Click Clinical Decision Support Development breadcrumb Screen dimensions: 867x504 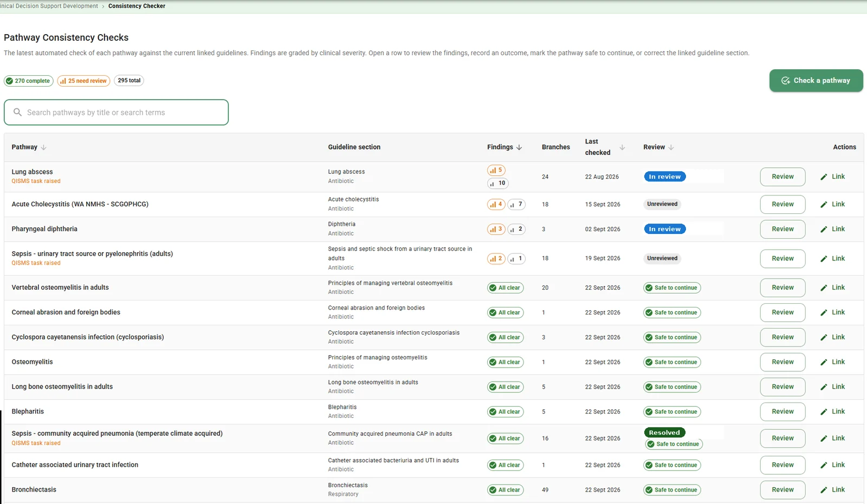(49, 6)
